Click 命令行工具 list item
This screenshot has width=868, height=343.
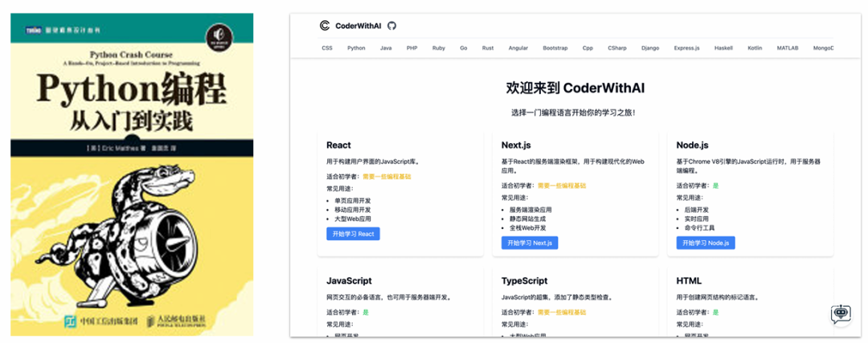pos(700,227)
